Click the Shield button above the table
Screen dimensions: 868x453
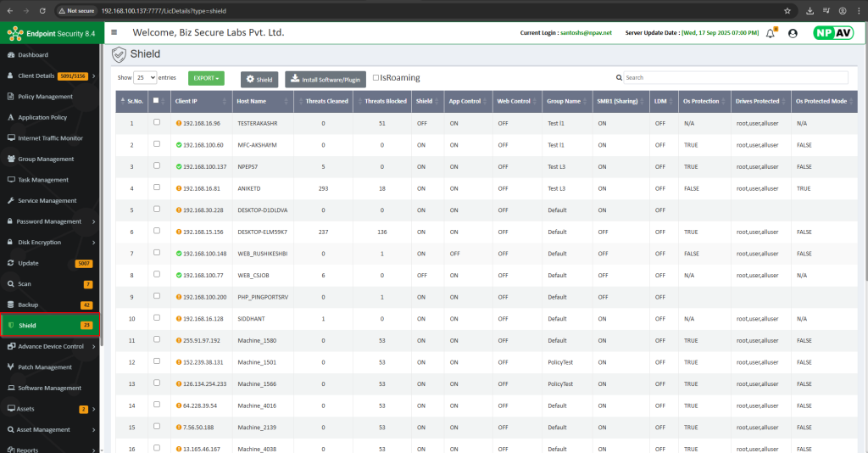click(259, 79)
